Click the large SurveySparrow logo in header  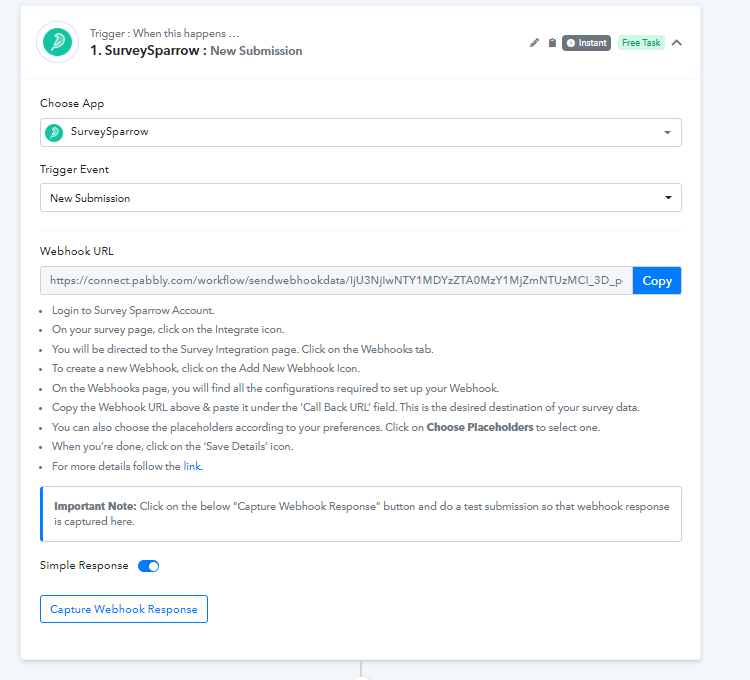coord(57,42)
